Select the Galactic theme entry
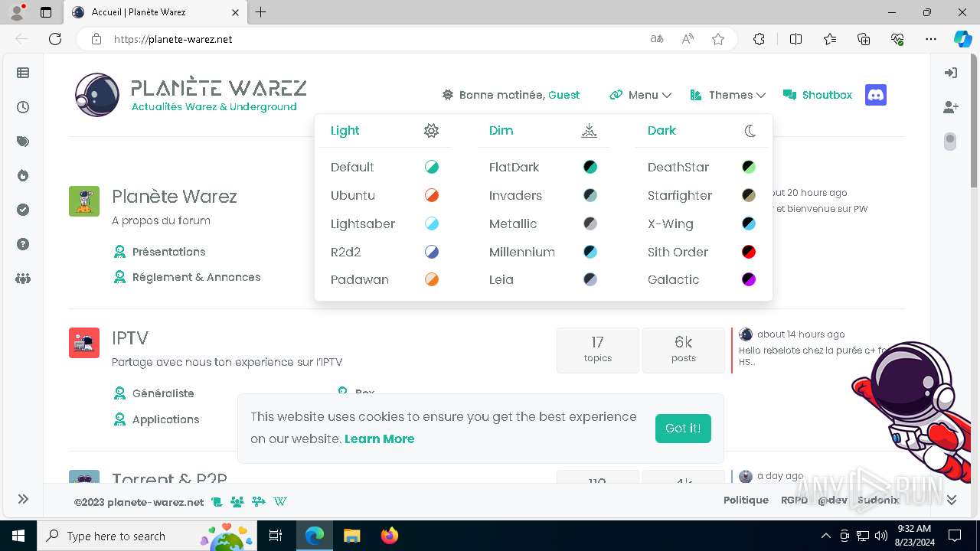Screen dimensions: 980x551 point(701,279)
